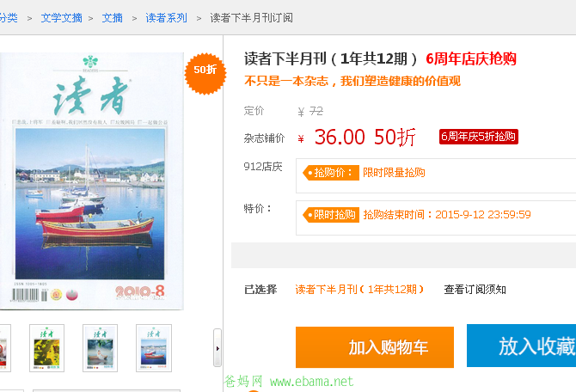Go to 读者系列 breadcrumb category
The image size is (576, 392).
coord(166,18)
